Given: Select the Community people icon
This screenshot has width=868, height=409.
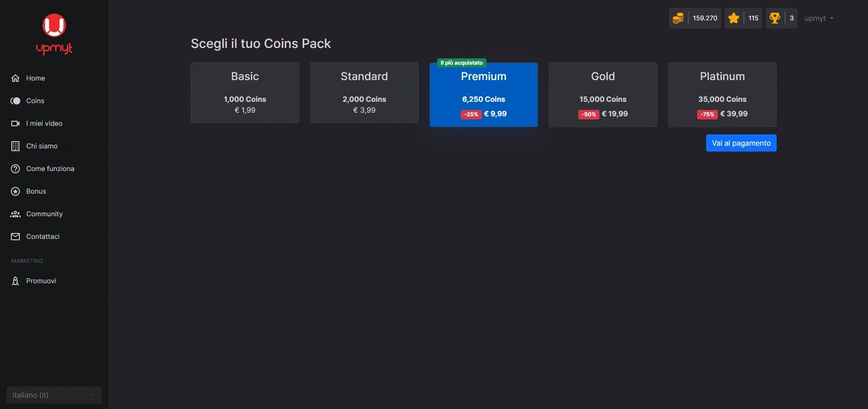Looking at the screenshot, I should click(x=15, y=213).
